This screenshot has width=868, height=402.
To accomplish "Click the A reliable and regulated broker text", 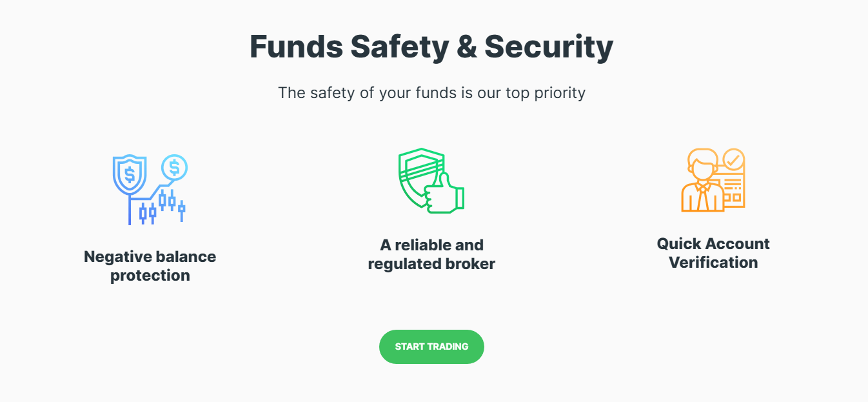I will 431,254.
